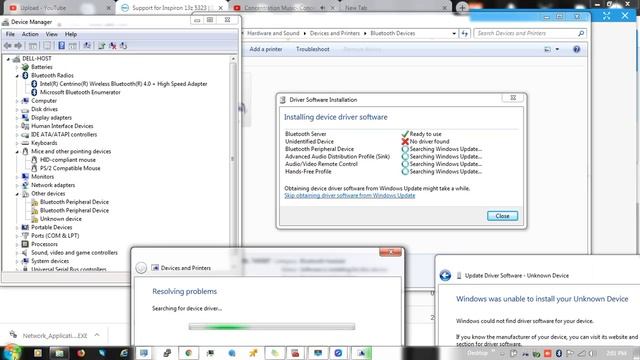The width and height of the screenshot is (640, 360).
Task: Click search magnifier in Search Devices box
Action: pyautogui.click(x=581, y=33)
